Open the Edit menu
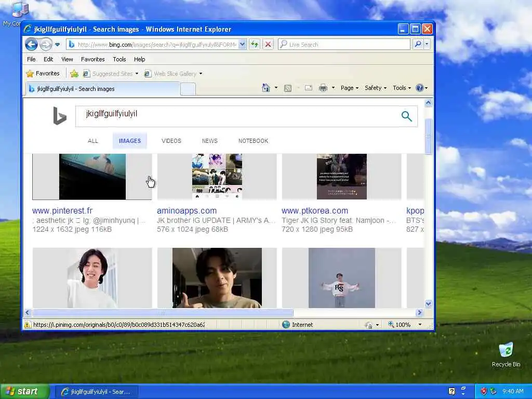The image size is (532, 399). [x=48, y=59]
